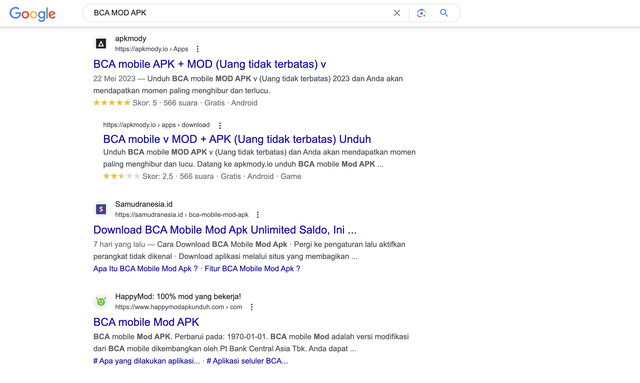The width and height of the screenshot is (640, 383).
Task: Clear the search query with X
Action: 397,13
